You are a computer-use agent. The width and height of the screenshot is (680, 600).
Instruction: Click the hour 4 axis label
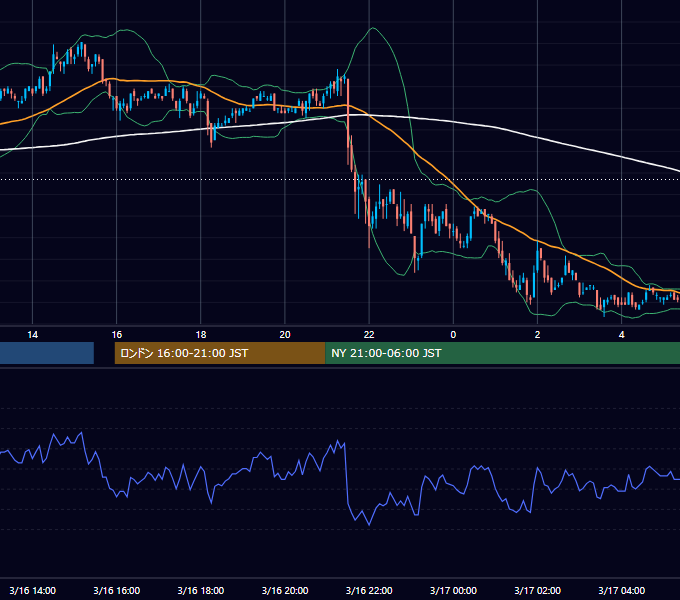pos(621,335)
